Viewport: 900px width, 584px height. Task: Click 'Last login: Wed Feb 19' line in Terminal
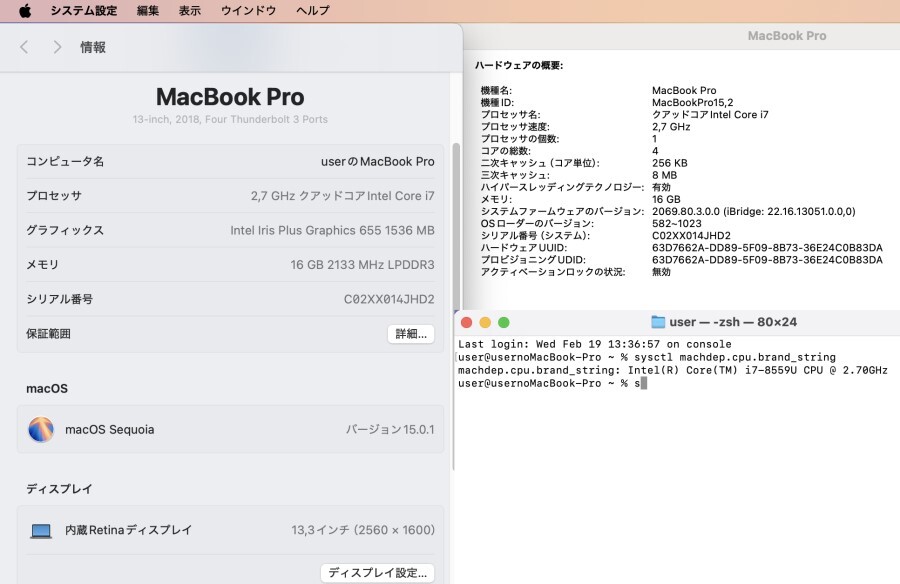[595, 344]
